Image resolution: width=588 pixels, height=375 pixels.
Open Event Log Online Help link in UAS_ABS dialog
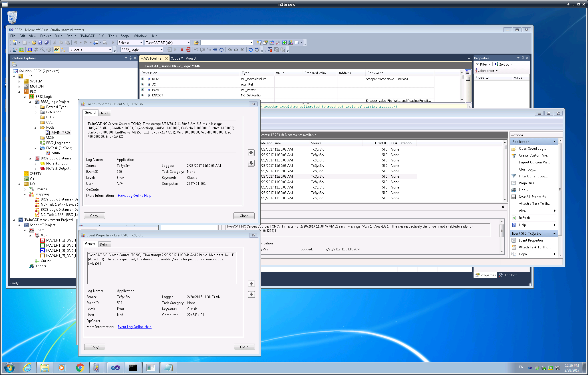click(x=134, y=196)
